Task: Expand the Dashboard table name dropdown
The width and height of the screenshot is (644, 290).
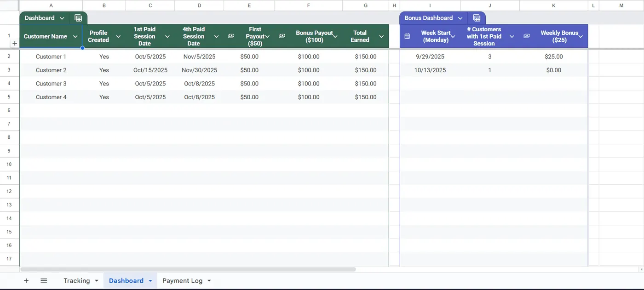Action: pyautogui.click(x=62, y=18)
